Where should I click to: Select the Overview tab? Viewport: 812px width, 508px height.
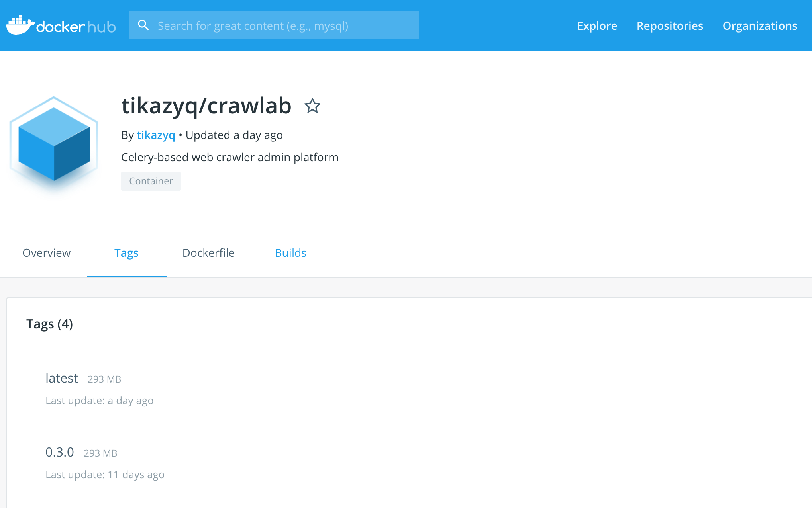coord(47,253)
